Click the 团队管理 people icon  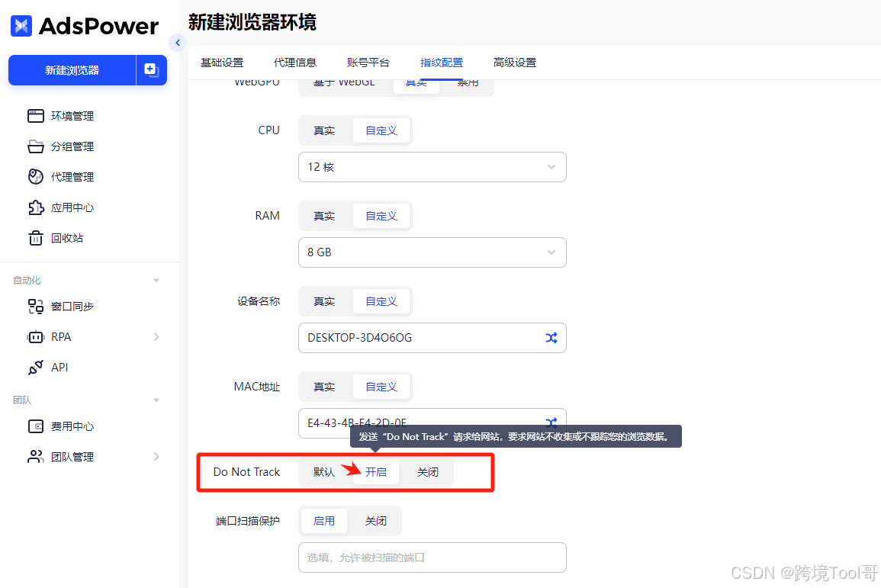point(35,457)
